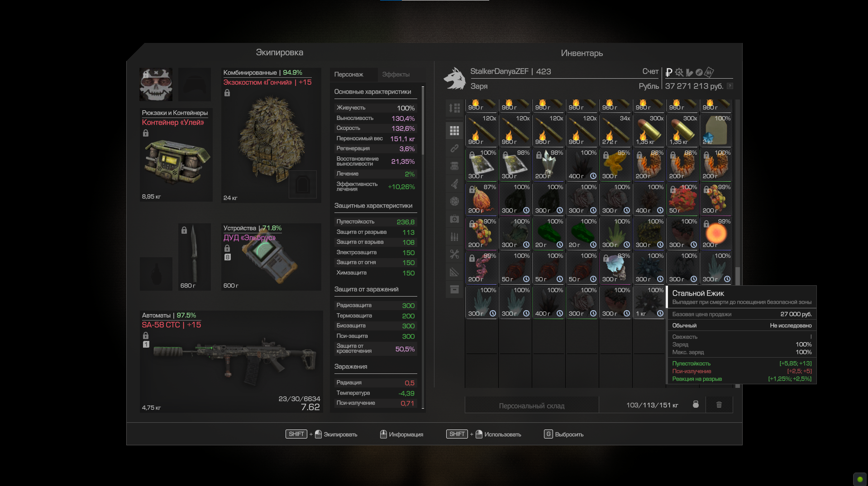Viewport: 868px width, 486px height.
Task: Select the SA-58 СТС rifle
Action: coord(231,361)
